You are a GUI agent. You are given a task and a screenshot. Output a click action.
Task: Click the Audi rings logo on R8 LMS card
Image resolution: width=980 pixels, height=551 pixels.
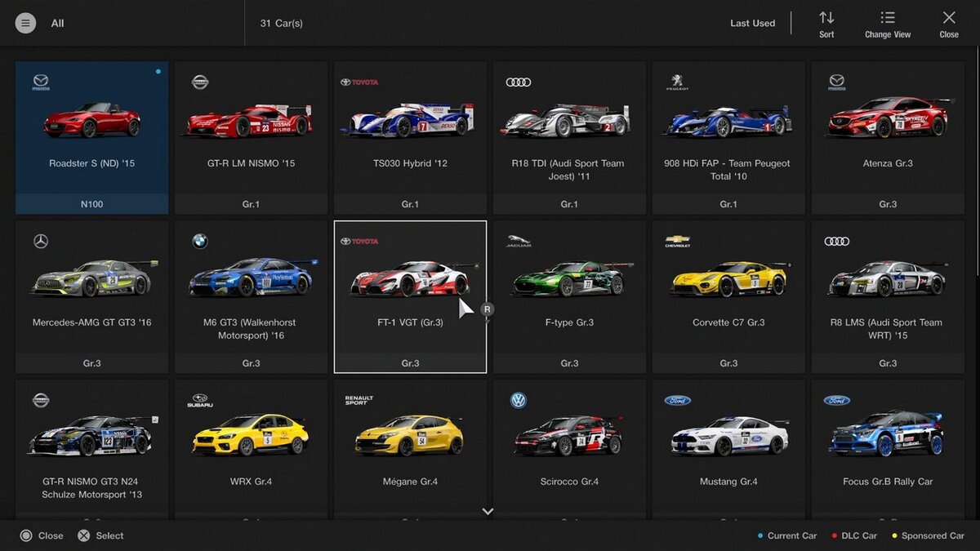[836, 241]
